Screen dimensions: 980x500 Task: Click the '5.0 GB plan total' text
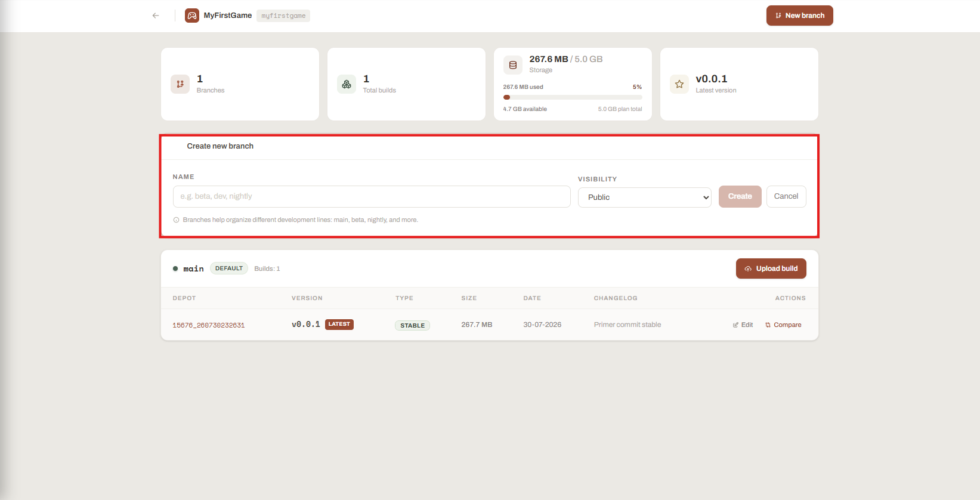620,109
